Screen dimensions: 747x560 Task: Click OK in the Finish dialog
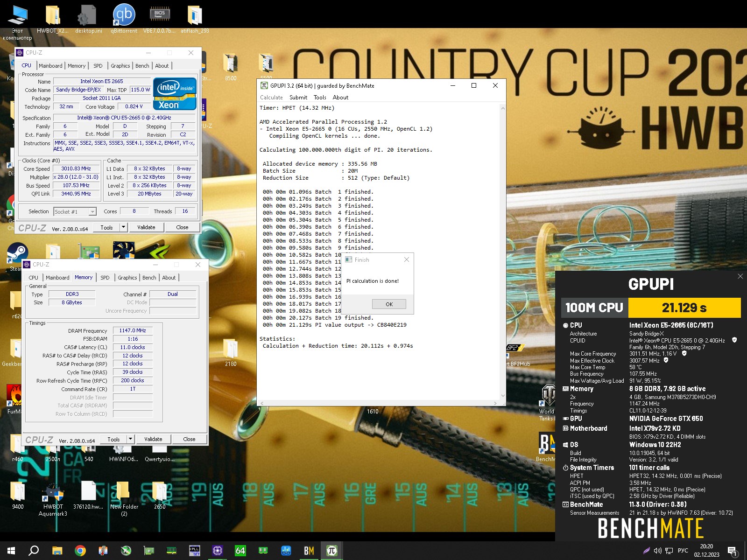(x=389, y=304)
